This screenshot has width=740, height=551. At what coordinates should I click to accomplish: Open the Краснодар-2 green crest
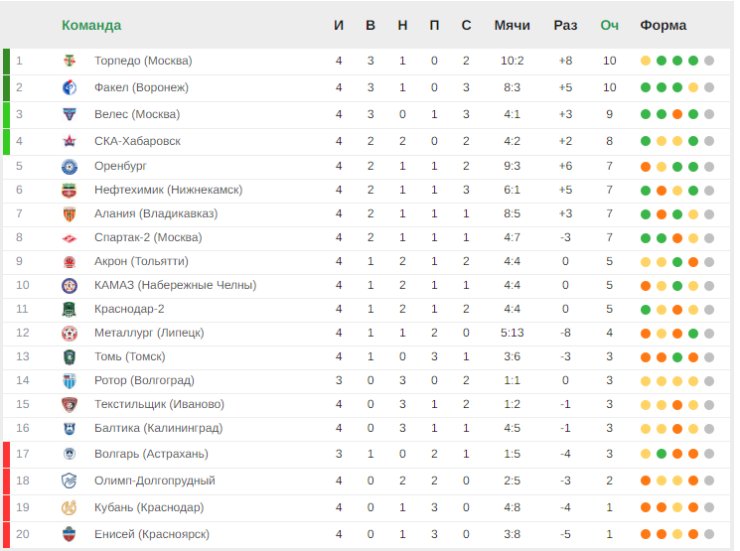(x=70, y=309)
